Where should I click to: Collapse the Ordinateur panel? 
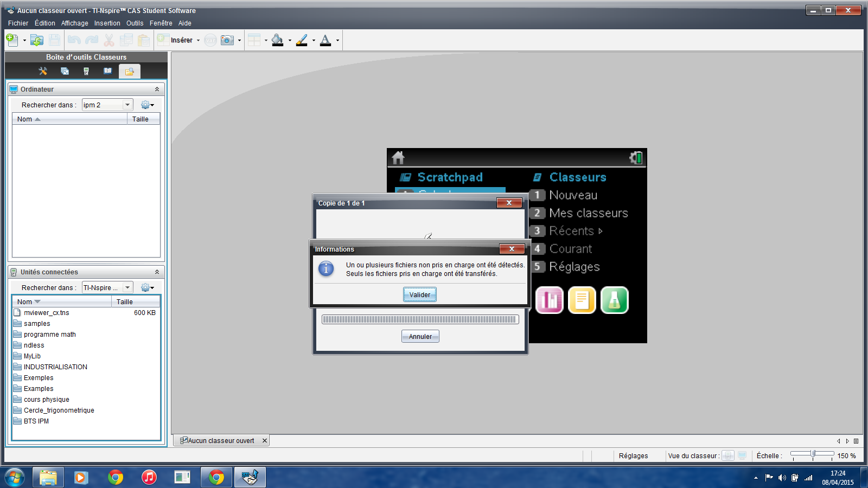157,89
